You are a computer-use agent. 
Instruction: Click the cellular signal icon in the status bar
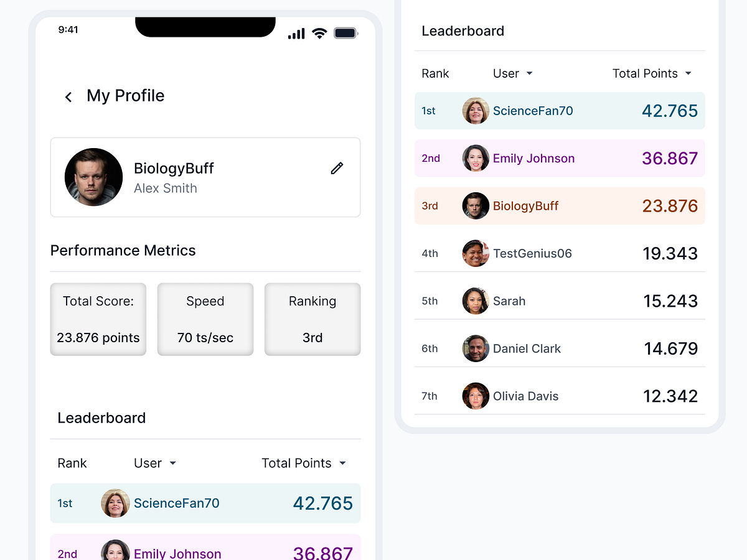coord(294,33)
